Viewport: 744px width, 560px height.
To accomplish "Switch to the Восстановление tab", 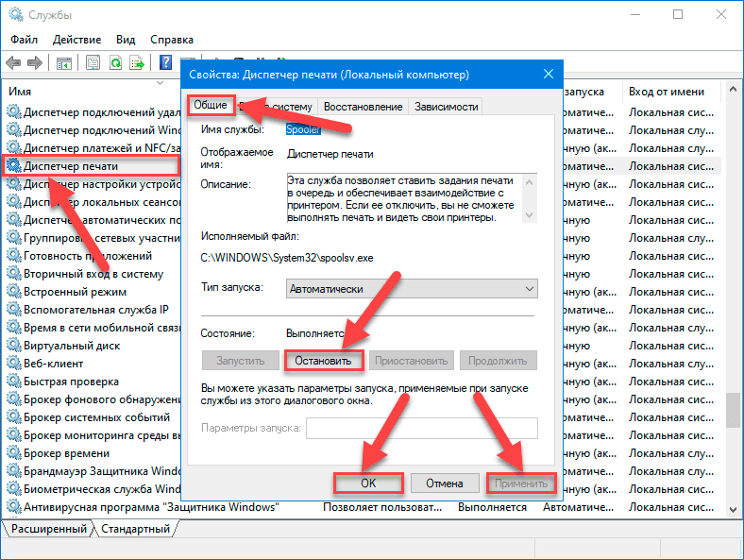I will click(363, 107).
